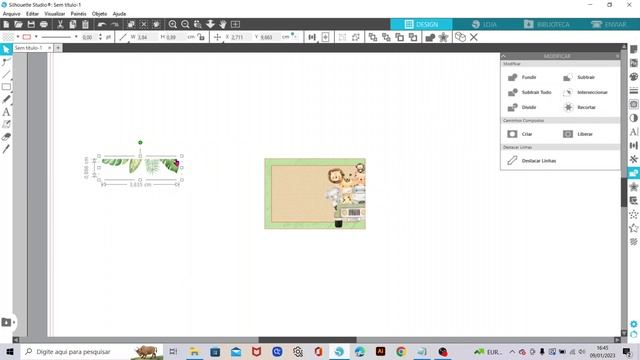Open the Objeto menu
Viewport: 640px width, 360px height.
pyautogui.click(x=99, y=14)
